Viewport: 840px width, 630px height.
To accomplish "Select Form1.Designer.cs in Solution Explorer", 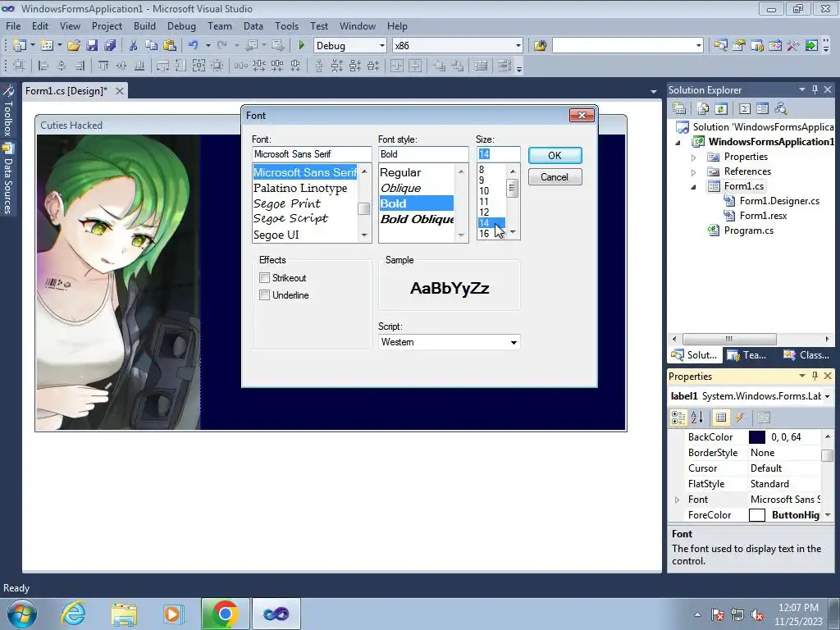I will point(779,201).
